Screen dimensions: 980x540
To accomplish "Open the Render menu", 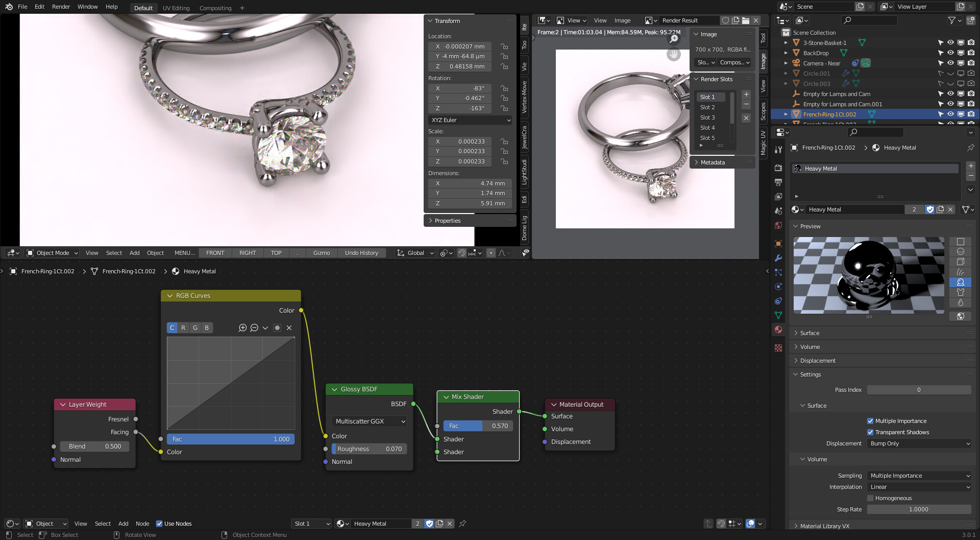I will (x=61, y=7).
